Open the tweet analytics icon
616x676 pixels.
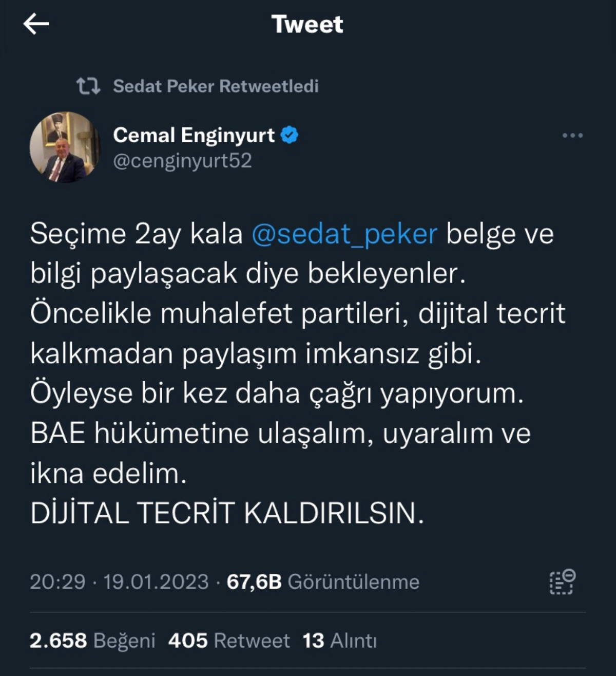(x=562, y=582)
